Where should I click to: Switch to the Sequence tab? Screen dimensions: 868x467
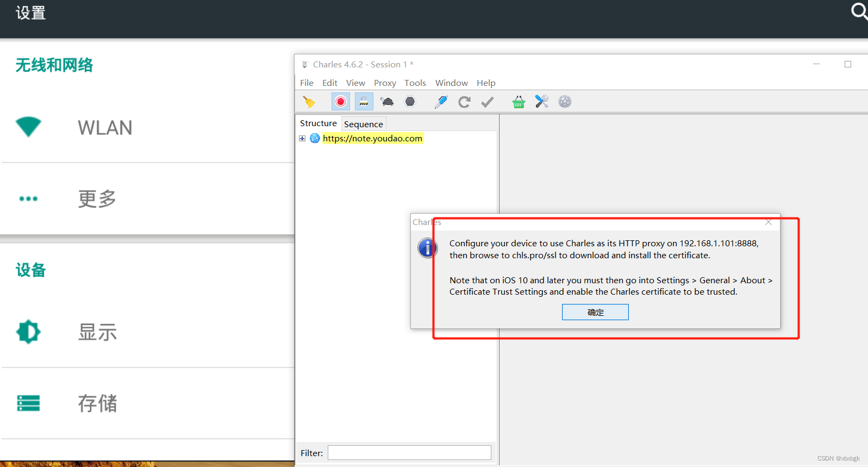[364, 124]
